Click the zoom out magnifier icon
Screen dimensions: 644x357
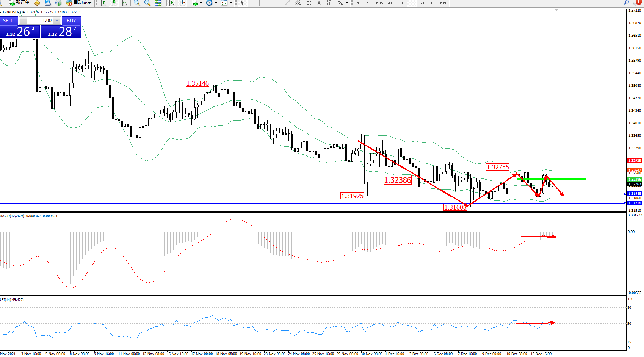point(147,3)
